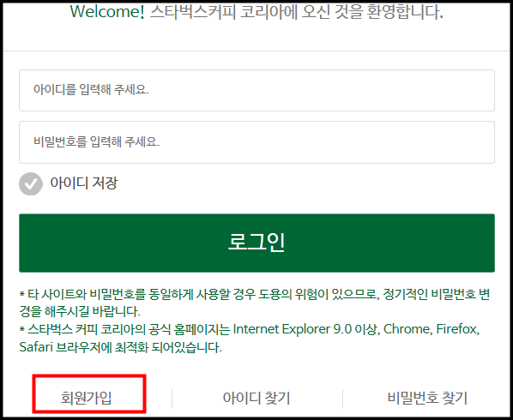
Task: Open the 회원가입 sign-up link
Action: coord(87,398)
